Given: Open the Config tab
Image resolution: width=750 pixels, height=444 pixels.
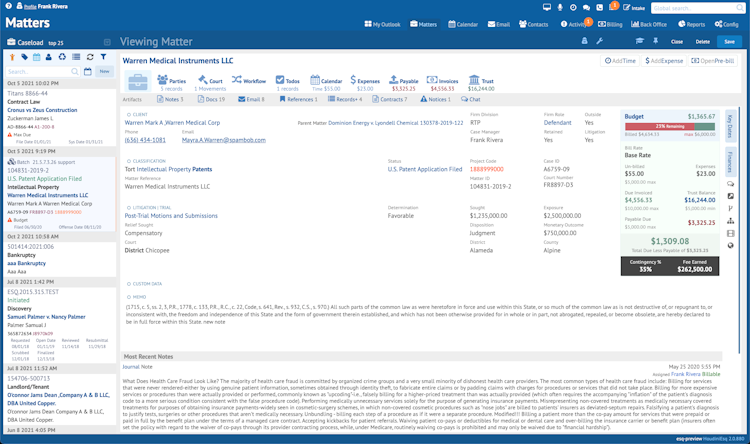Looking at the screenshot, I should [727, 24].
